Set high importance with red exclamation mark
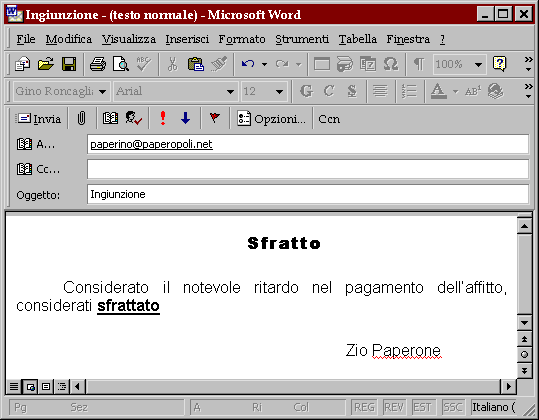Image resolution: width=539 pixels, height=420 pixels. [x=163, y=119]
